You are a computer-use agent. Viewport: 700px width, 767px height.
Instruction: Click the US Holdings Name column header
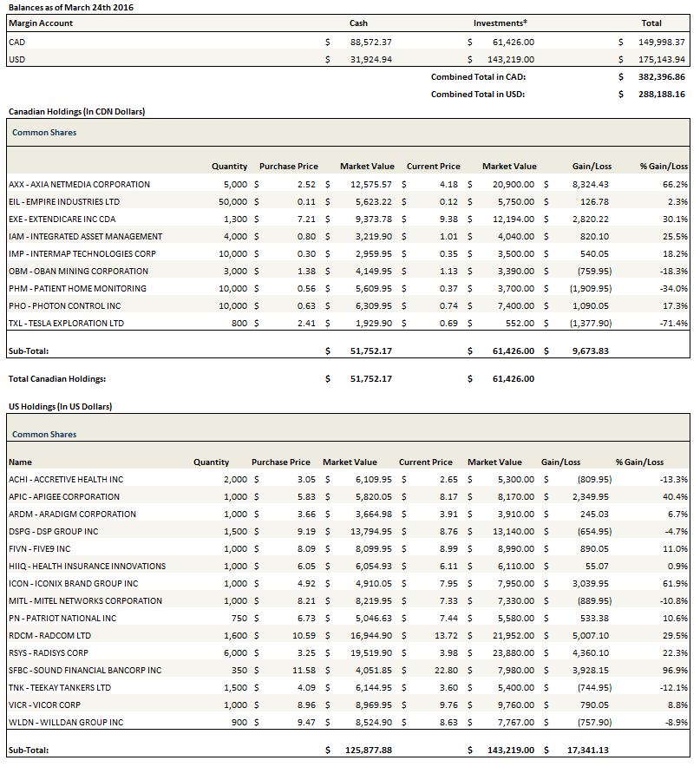pos(19,462)
